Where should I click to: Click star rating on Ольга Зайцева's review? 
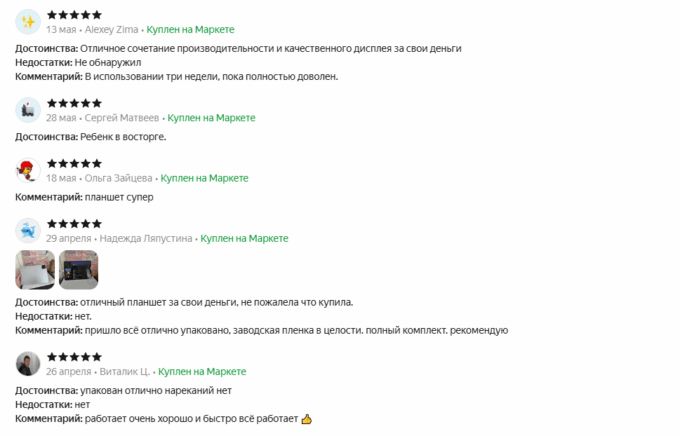click(74, 164)
